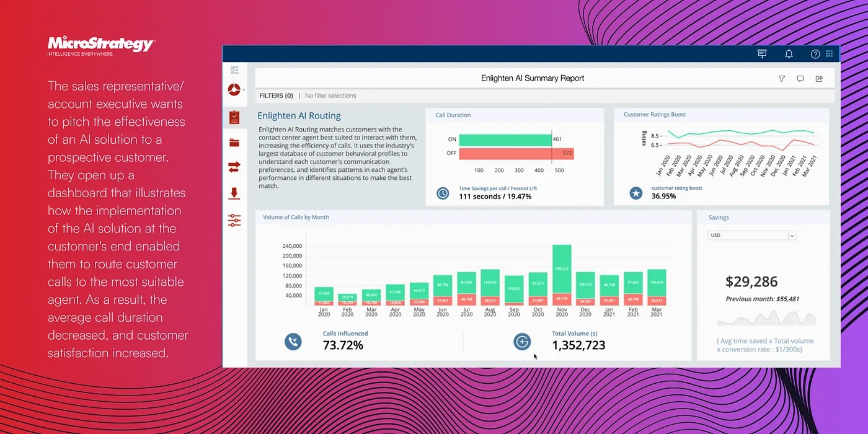Share the report using the share icon
868x434 pixels.
818,78
